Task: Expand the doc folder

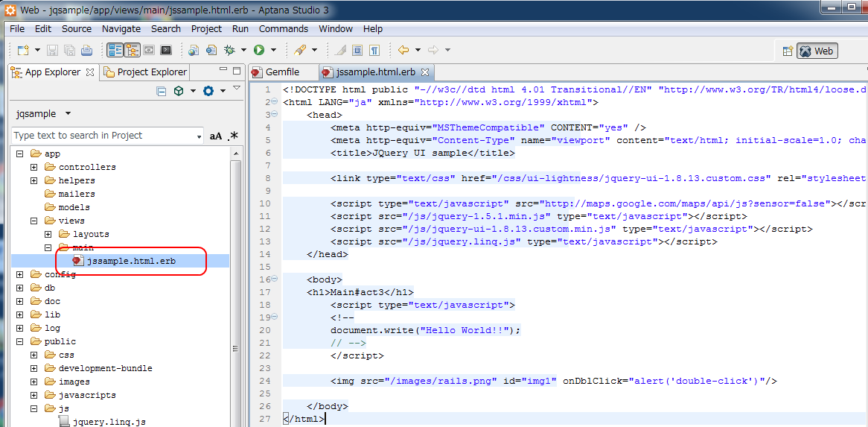Action: pyautogui.click(x=20, y=301)
